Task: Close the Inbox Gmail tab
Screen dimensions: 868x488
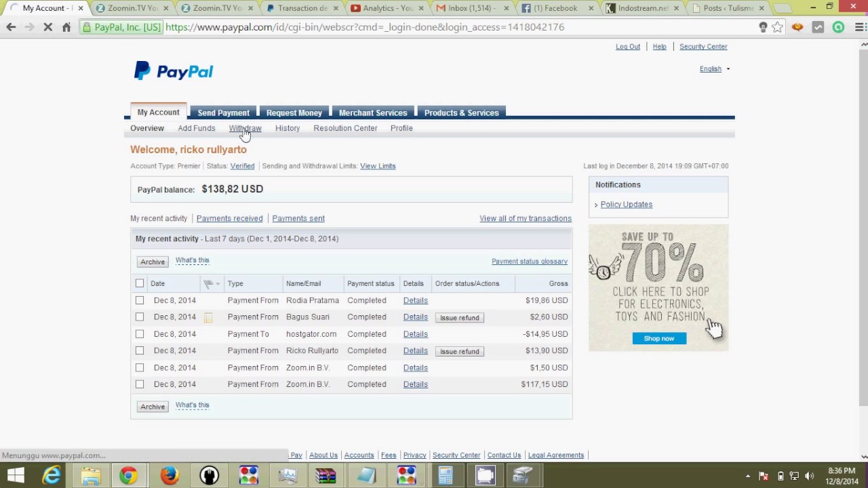Action: [x=506, y=8]
